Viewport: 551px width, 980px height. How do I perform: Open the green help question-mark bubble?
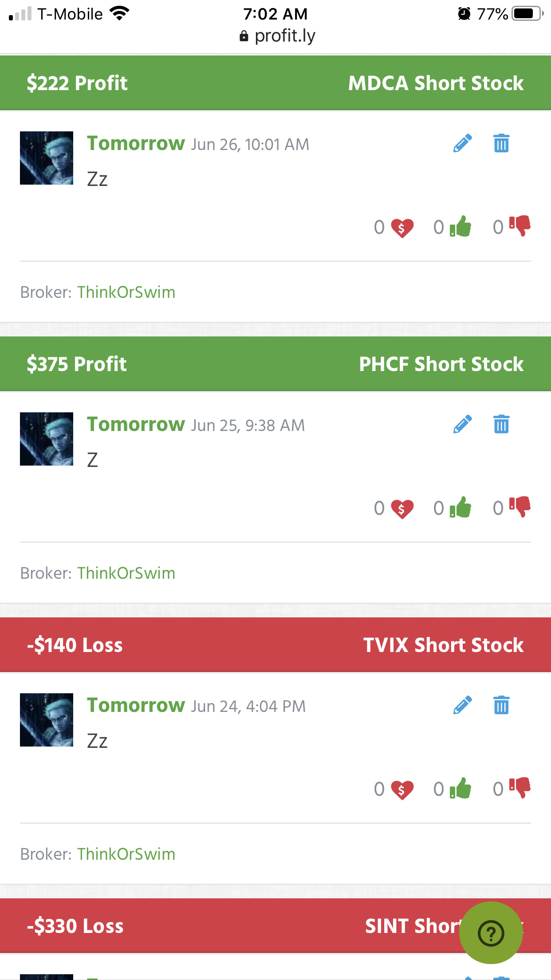491,933
